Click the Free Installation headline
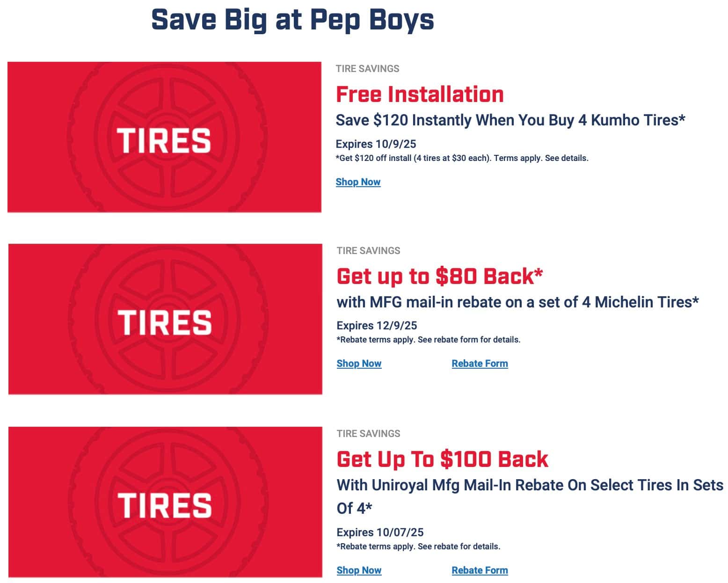Viewport: 728px width, 583px height. point(420,95)
